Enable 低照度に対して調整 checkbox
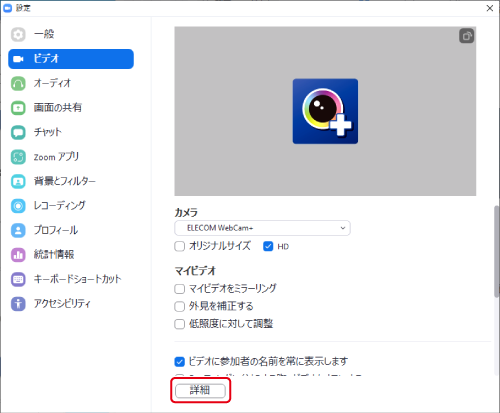Viewport: 500px width, 413px height. [x=180, y=324]
